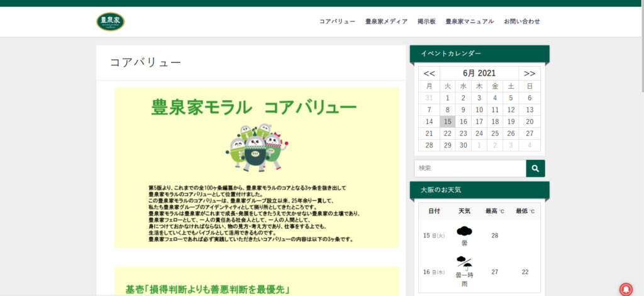Go to previous month in event calendar
Image resolution: width=644 pixels, height=296 pixels.
429,73
